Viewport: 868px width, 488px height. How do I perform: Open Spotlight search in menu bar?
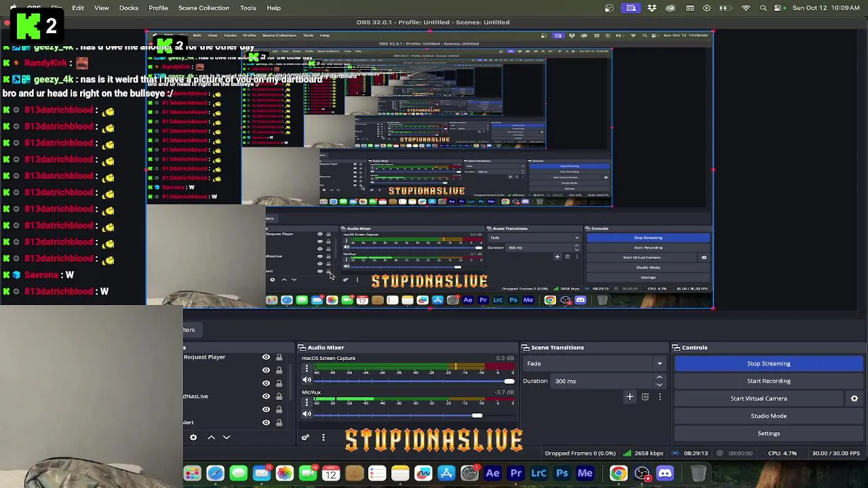(x=764, y=8)
